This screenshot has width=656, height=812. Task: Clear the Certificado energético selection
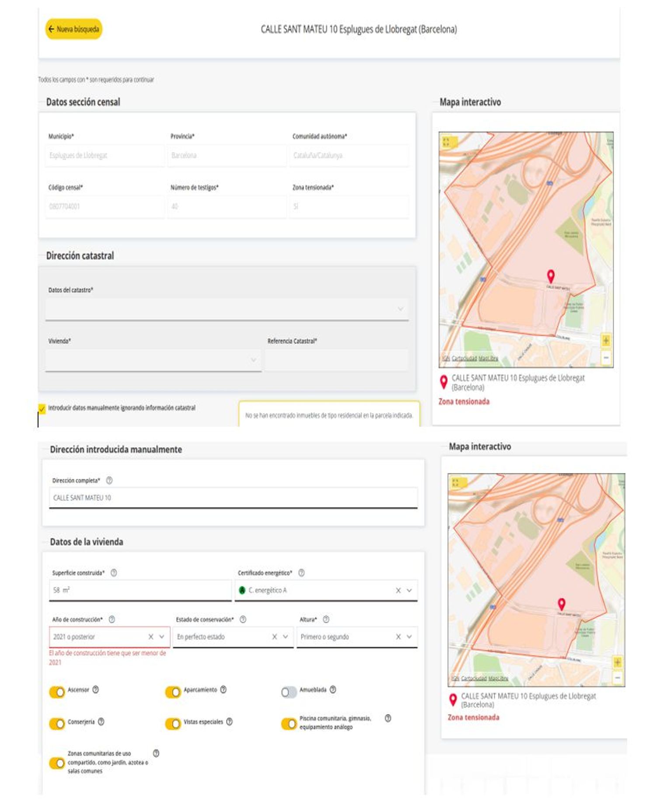(x=398, y=591)
